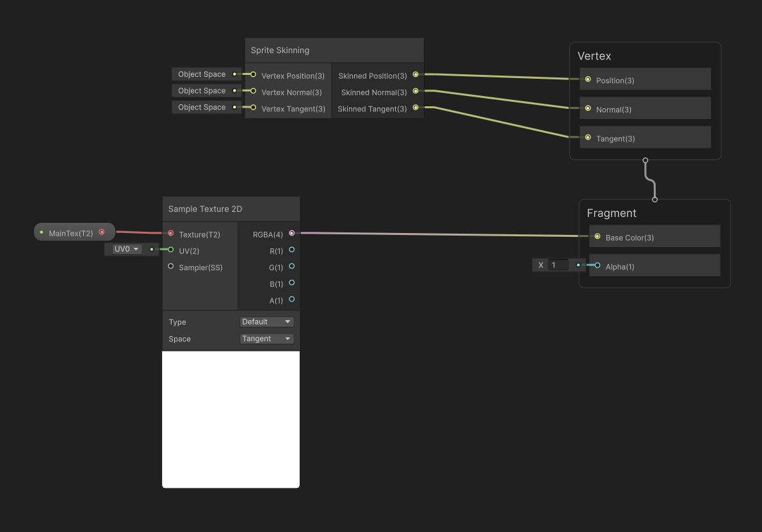Click the MainTex(T2) output port
Screen dimensions: 762x532
(102, 232)
